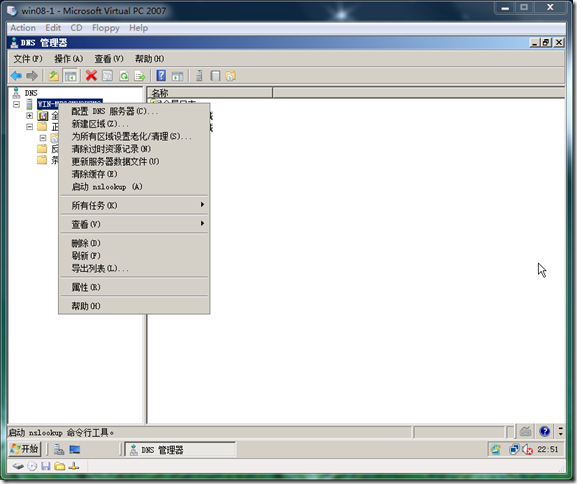
Task: Click the Virtual PC floppy status icon
Action: pyautogui.click(x=46, y=467)
